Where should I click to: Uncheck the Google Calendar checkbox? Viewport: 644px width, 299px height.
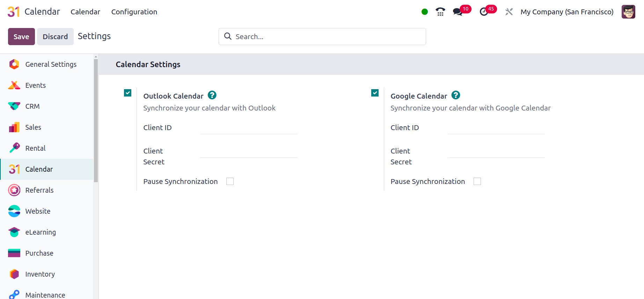(x=375, y=93)
